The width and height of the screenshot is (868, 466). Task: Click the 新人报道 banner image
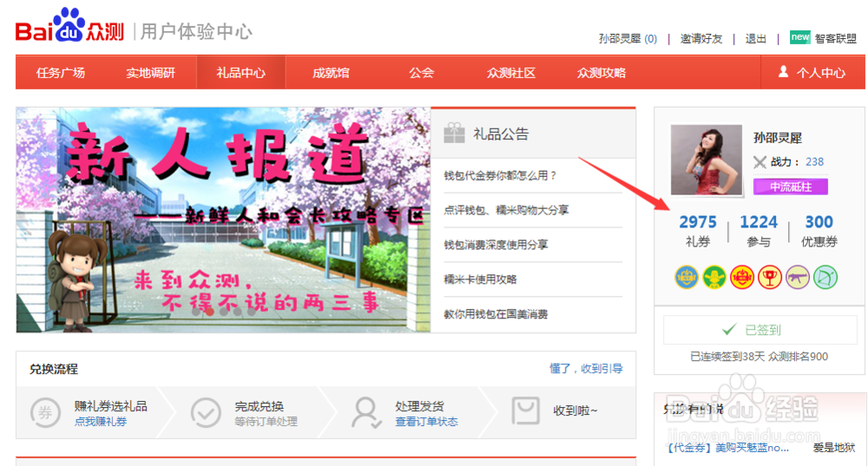tap(223, 220)
